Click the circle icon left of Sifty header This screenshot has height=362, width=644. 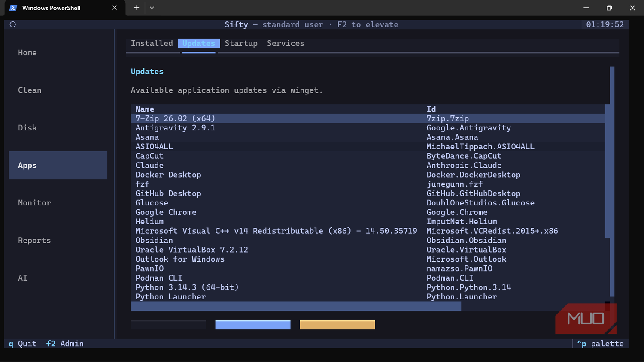(x=13, y=24)
